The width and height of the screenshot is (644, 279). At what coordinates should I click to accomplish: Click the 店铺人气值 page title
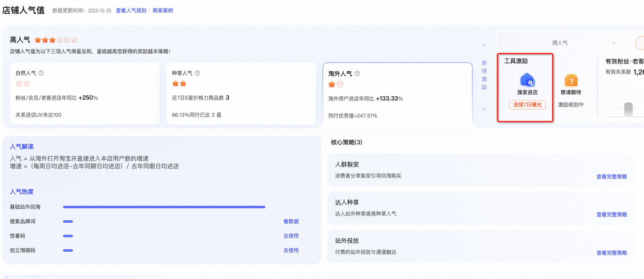point(23,10)
